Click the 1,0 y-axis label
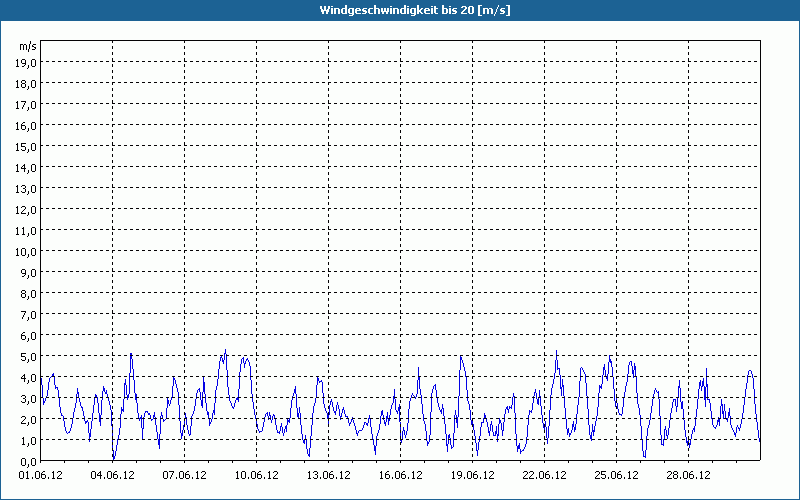Image resolution: width=800 pixels, height=500 pixels. click(x=29, y=441)
